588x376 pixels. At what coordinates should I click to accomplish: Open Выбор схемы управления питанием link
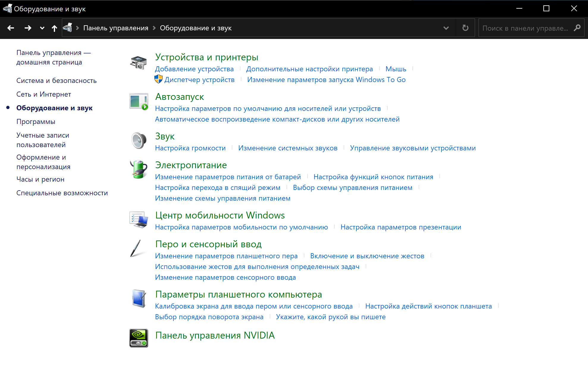(352, 188)
